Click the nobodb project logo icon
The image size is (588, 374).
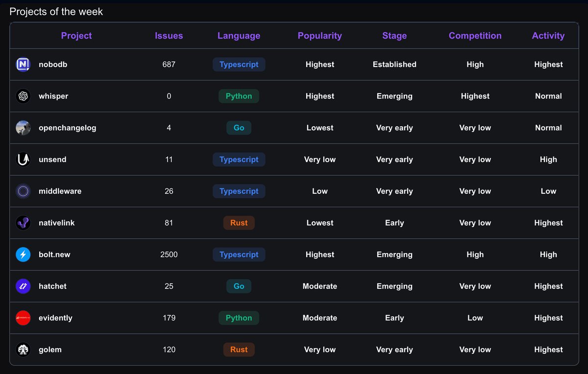(23, 65)
